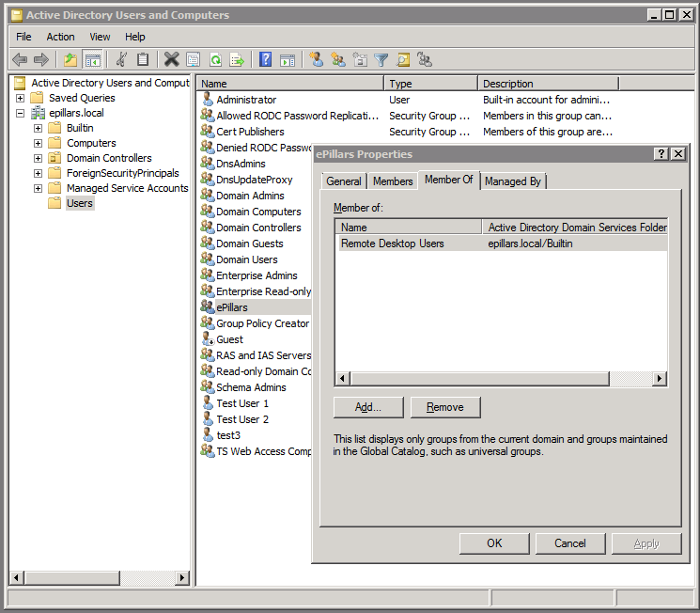Click the Domain Controllers folder icon

[x=54, y=158]
